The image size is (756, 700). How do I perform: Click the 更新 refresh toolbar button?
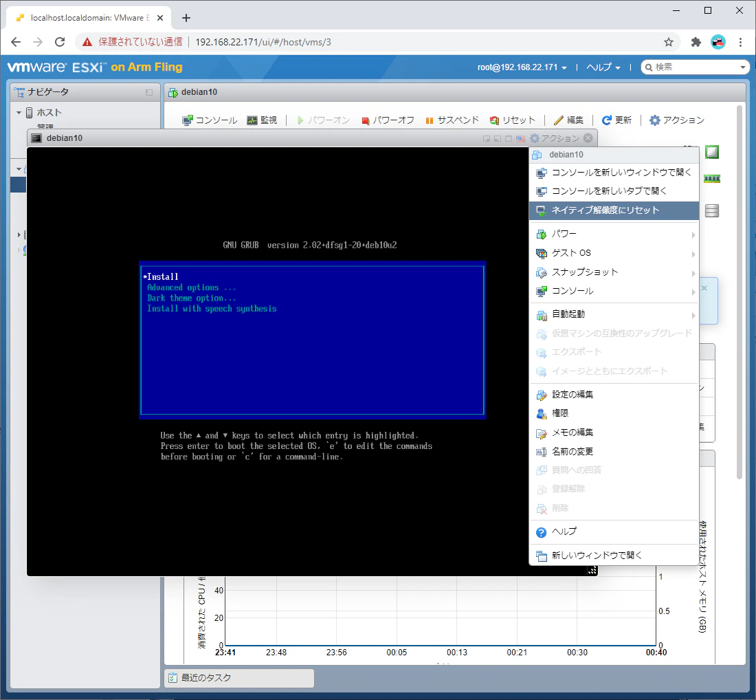[616, 120]
